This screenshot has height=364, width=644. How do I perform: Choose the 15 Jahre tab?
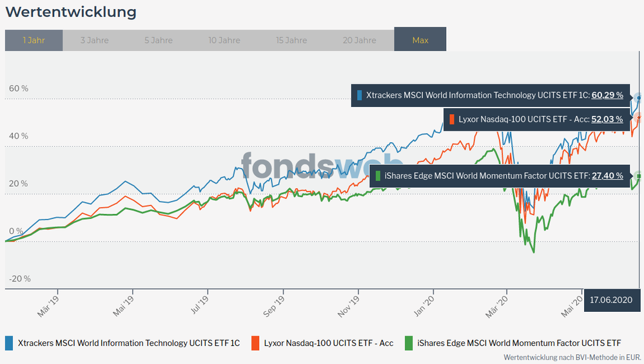(x=291, y=40)
